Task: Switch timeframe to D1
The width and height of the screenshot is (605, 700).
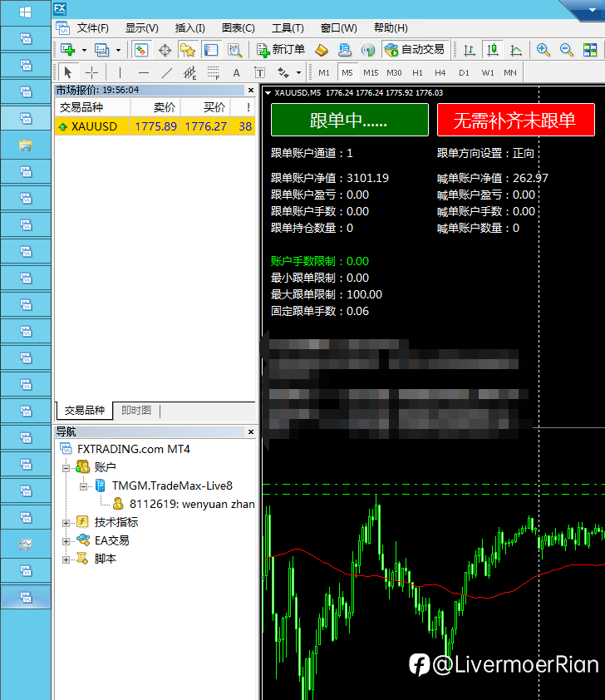Action: coord(464,72)
